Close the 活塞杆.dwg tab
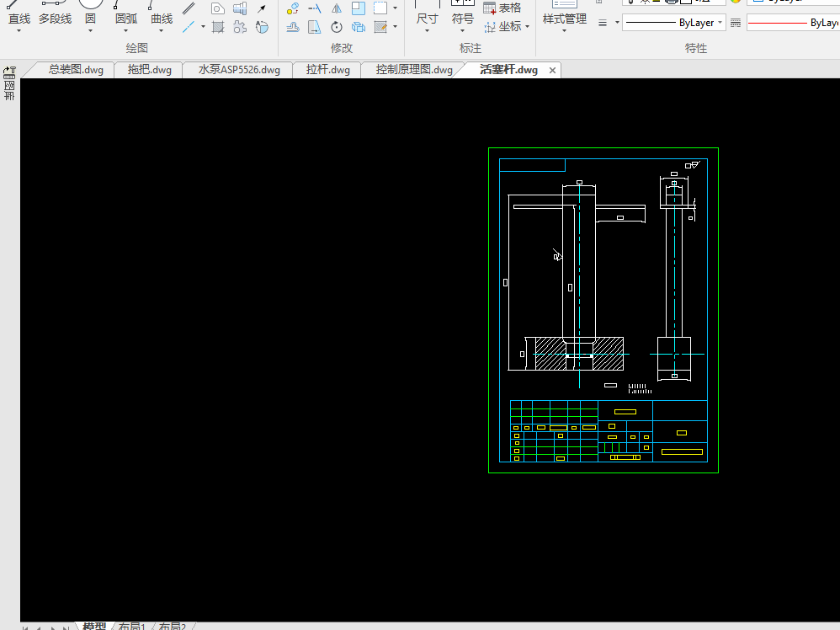The height and width of the screenshot is (630, 840). (552, 70)
